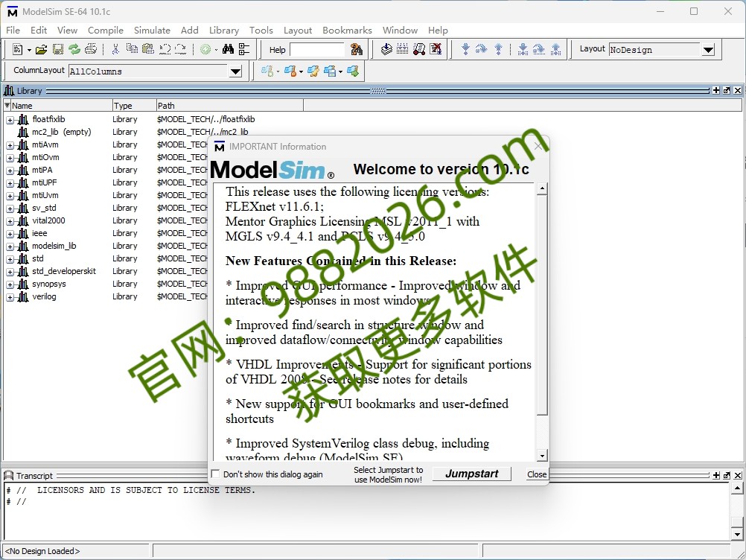Open the dropdown arrow beside New file
746x560 pixels.
(29, 50)
